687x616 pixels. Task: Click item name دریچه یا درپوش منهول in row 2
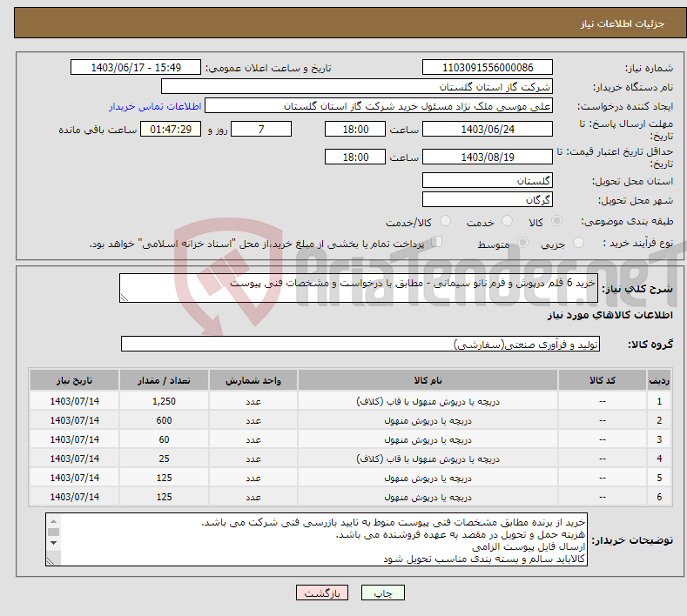pyautogui.click(x=428, y=420)
